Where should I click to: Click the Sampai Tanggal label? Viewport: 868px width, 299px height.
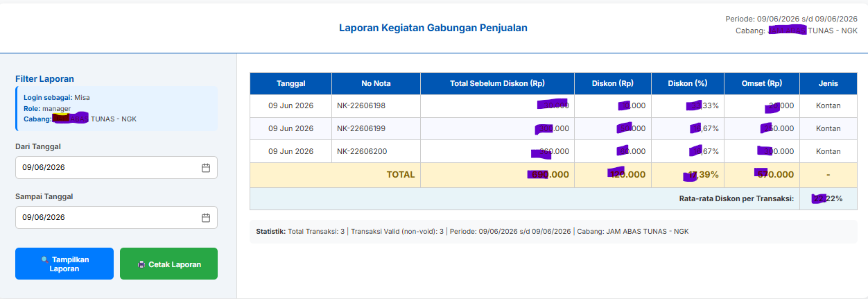44,196
